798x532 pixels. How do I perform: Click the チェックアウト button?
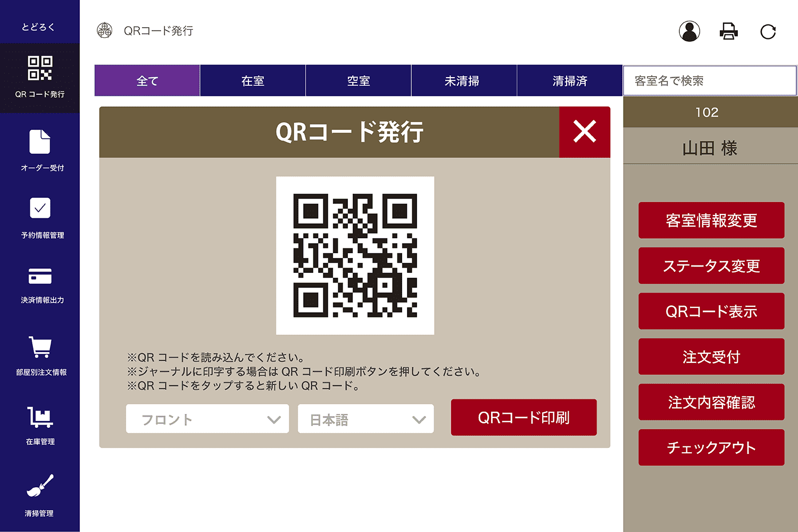(x=711, y=447)
